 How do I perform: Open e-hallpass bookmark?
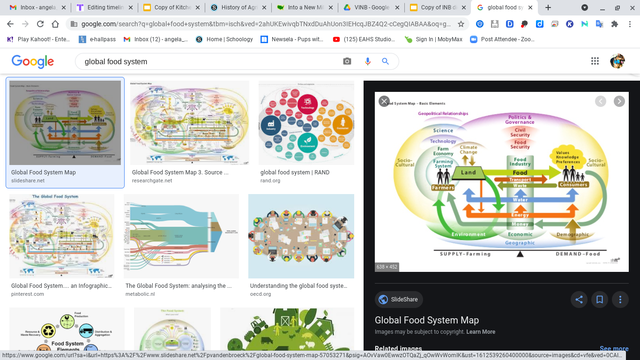97,39
